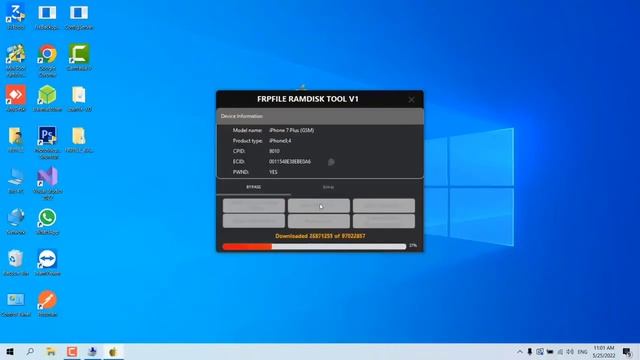Change input language via ENG indicator
Screen dimensions: 640x360
(582, 351)
